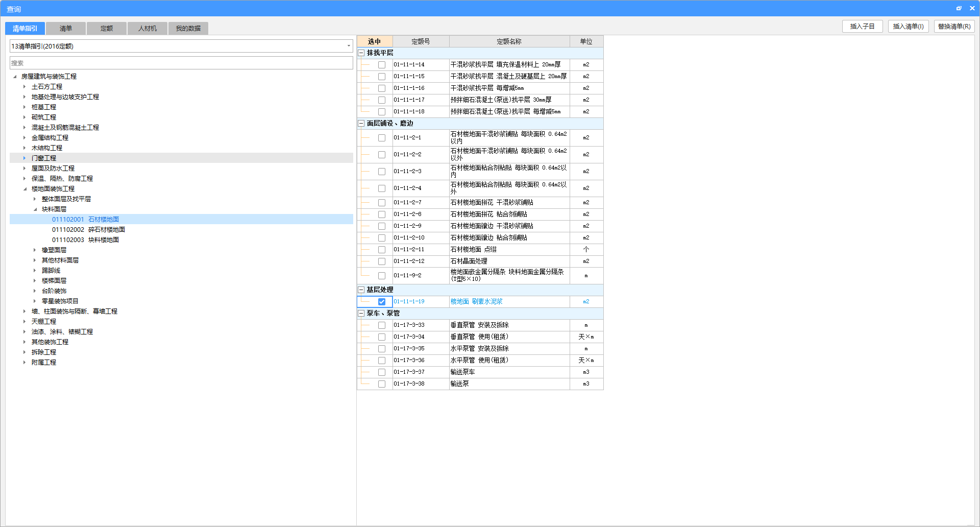Select the 零星装饰项目 tree item
The height and width of the screenshot is (527, 980).
60,301
